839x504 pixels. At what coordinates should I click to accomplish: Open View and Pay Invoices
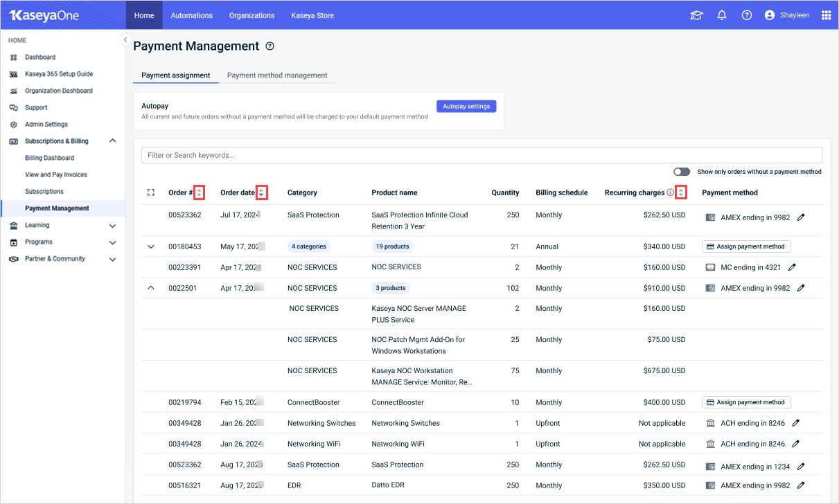point(56,175)
